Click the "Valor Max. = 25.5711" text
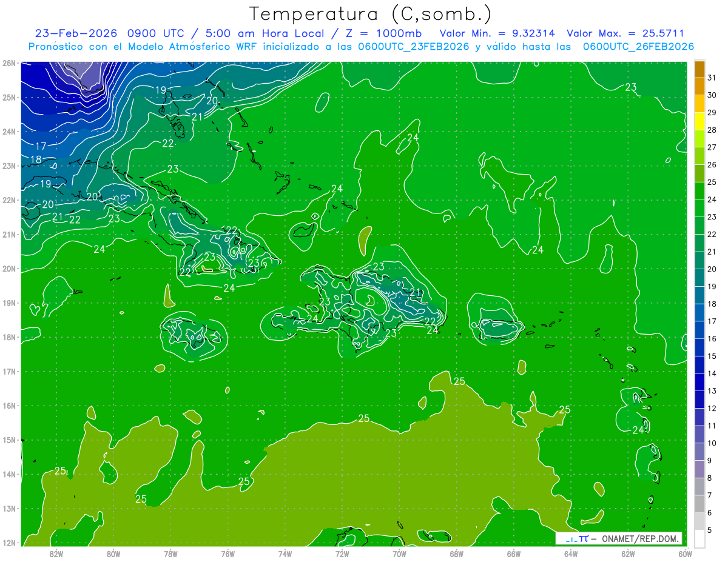 click(x=625, y=33)
